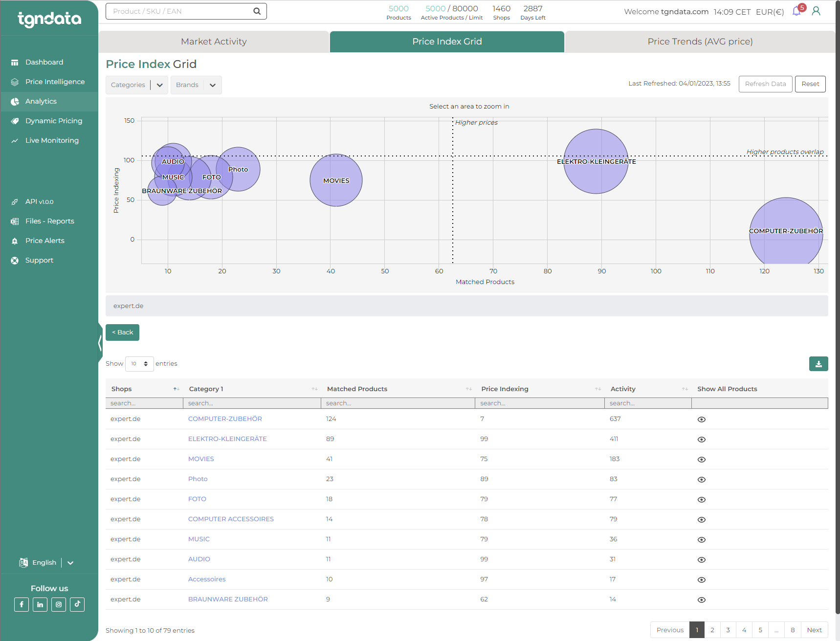Click the Previous pagination button
The height and width of the screenshot is (641, 840).
click(670, 630)
